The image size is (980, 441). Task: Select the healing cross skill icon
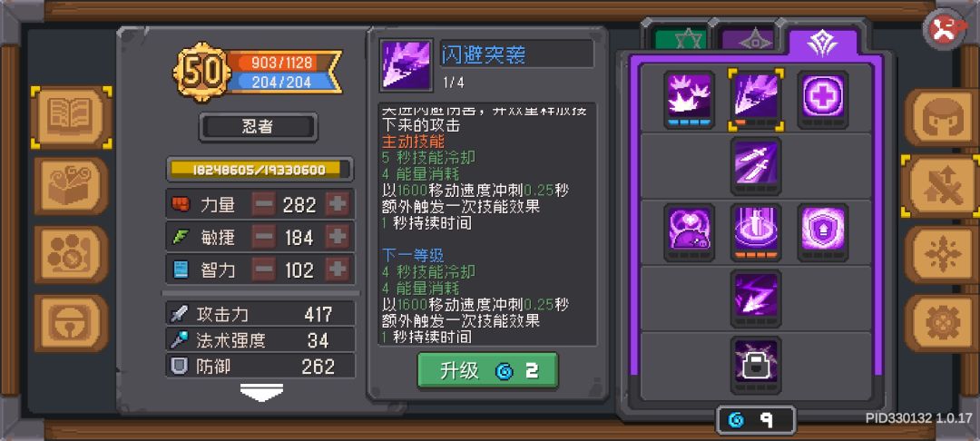click(822, 99)
